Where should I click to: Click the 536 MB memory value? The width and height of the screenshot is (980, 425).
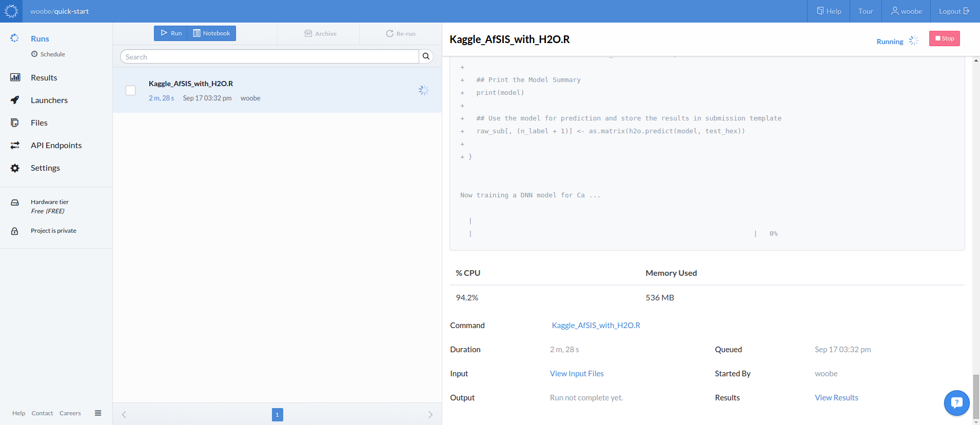click(660, 297)
